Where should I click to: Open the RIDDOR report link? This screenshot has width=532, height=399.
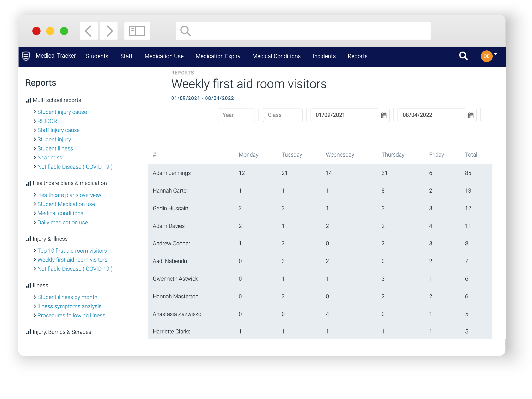click(47, 121)
